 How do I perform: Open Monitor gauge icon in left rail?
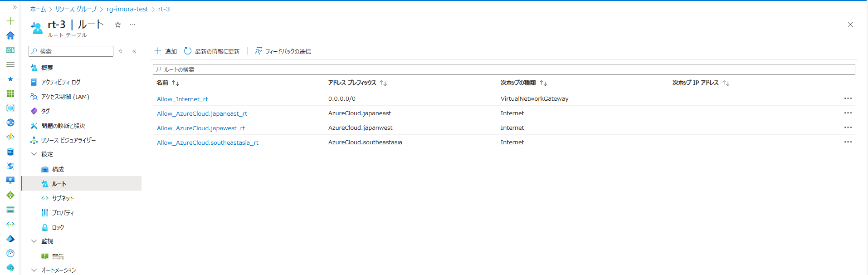(10, 253)
